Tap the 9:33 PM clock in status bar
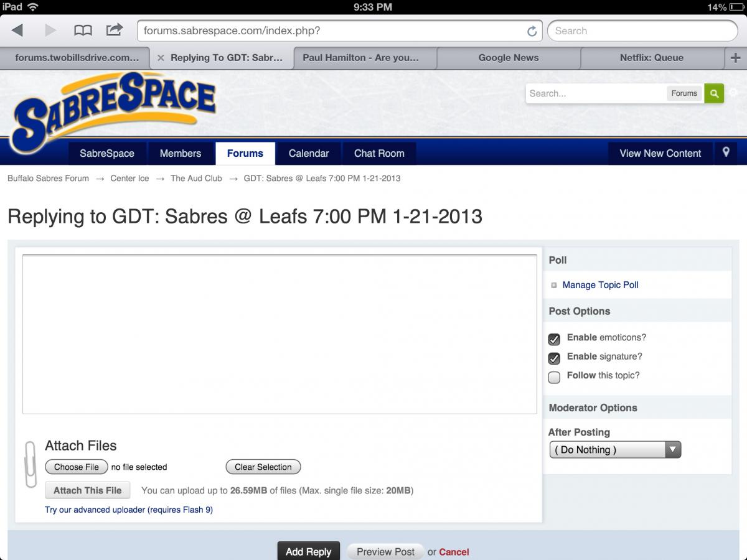 [x=373, y=7]
